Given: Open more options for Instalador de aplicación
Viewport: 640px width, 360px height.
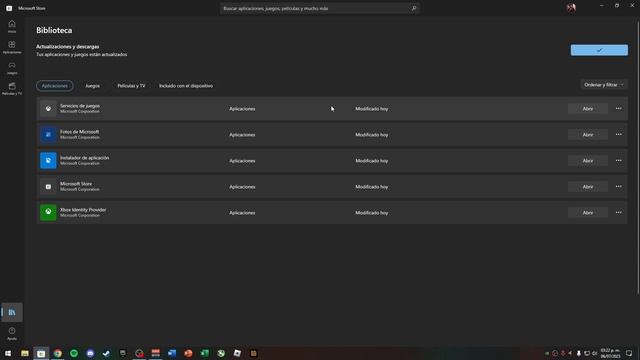Looking at the screenshot, I should (x=618, y=160).
